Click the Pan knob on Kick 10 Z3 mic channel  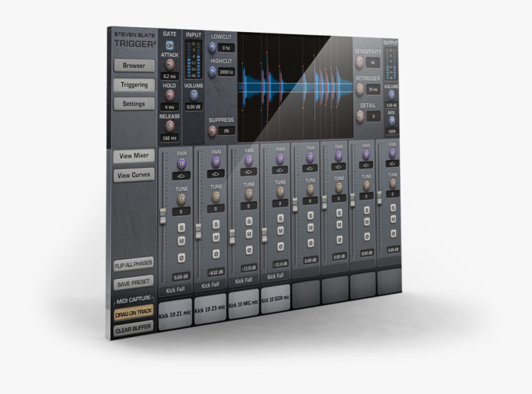216,162
